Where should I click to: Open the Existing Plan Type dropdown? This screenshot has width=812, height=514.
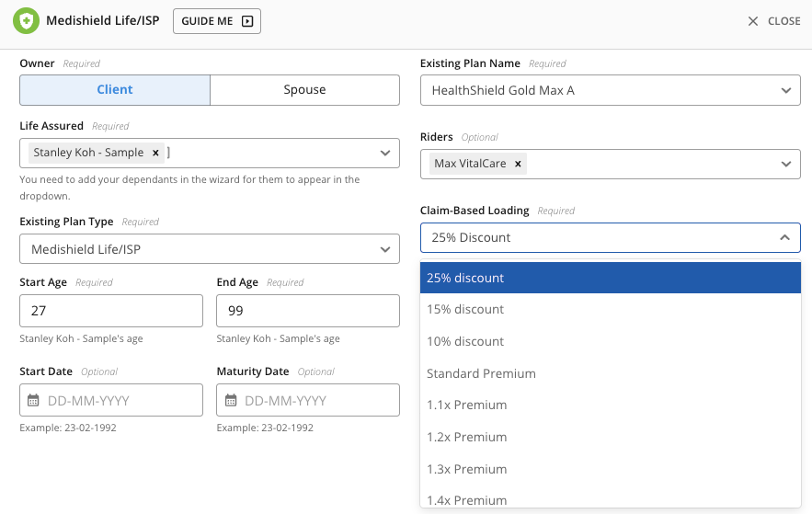[x=210, y=249]
